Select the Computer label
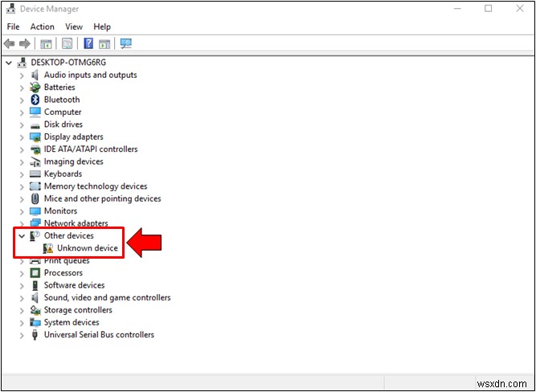The image size is (536, 392). pos(63,112)
